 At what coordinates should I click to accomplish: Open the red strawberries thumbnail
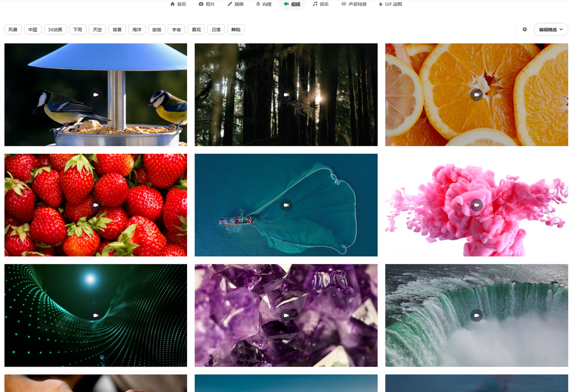tap(95, 205)
